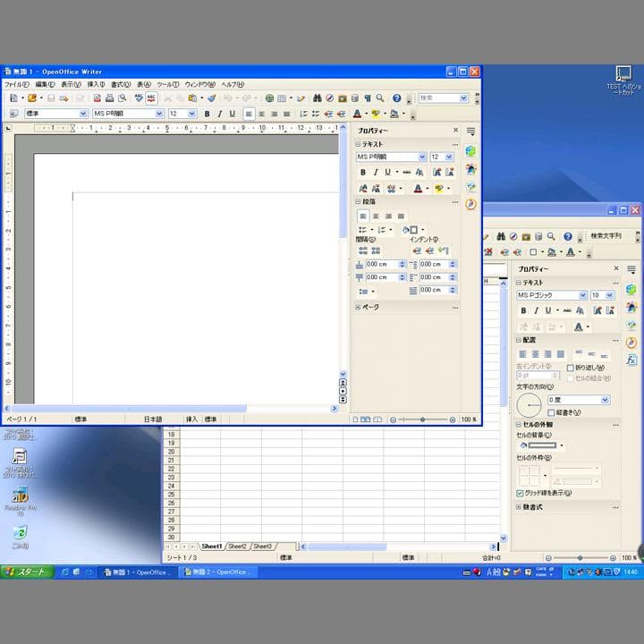Open font name dropdown in Writer toolbar
This screenshot has width=644, height=644.
tap(159, 114)
